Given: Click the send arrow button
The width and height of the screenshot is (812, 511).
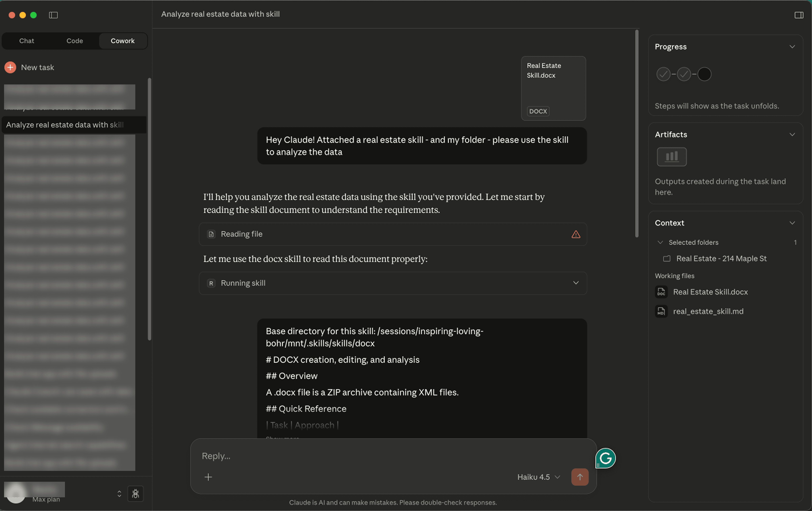Looking at the screenshot, I should (x=580, y=477).
